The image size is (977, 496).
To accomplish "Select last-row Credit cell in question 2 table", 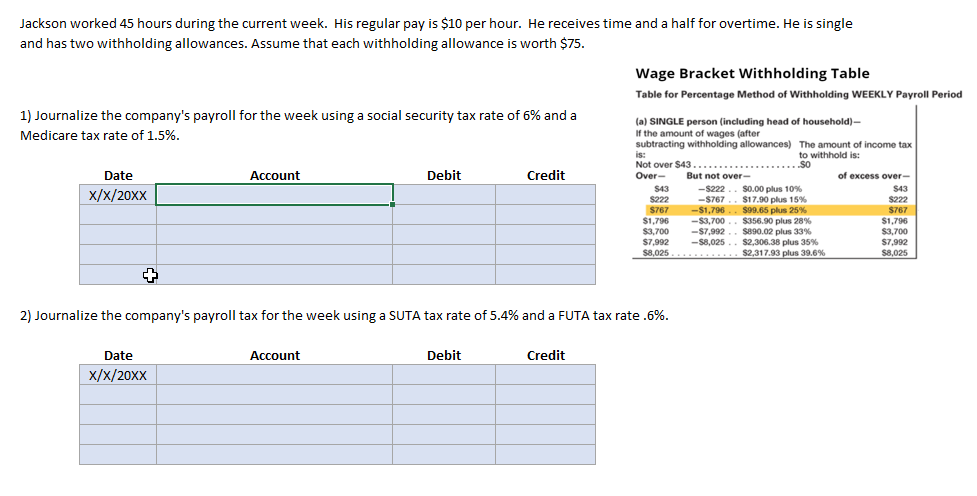I will click(545, 454).
